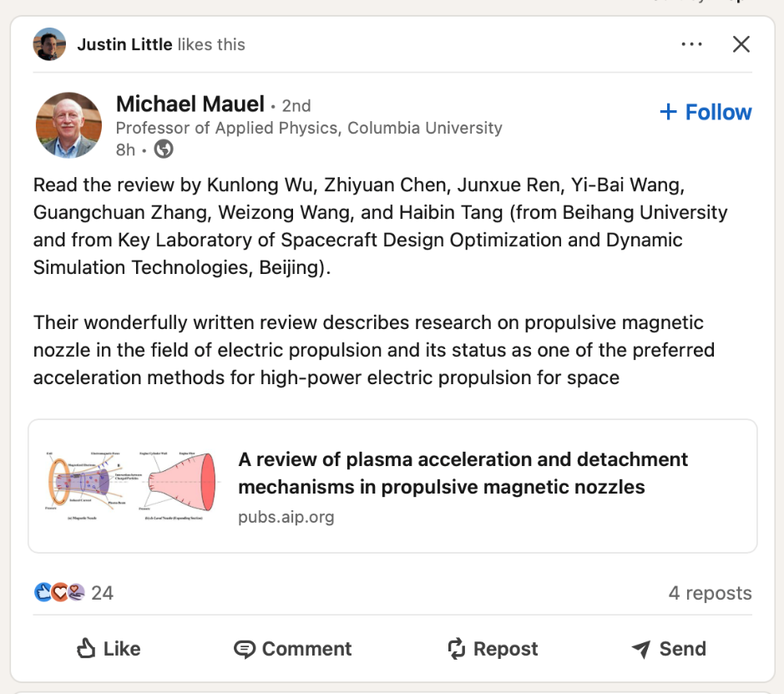This screenshot has width=784, height=694.
Task: View the 24 reactions count
Action: coord(102,593)
